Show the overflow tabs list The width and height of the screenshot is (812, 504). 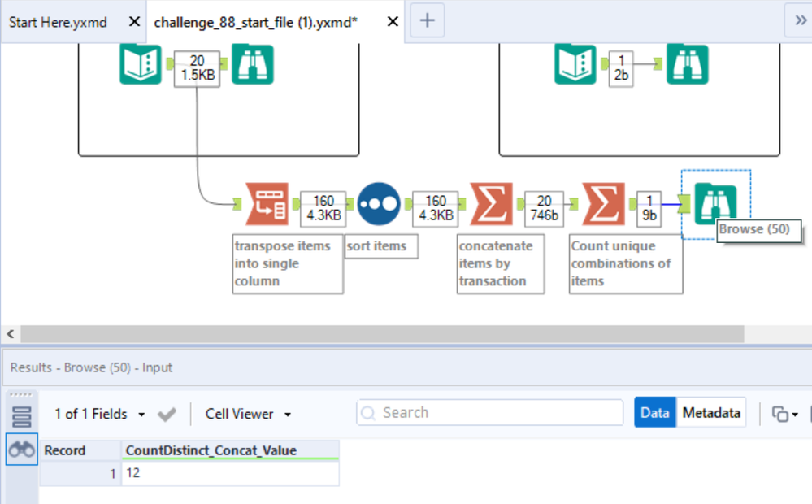pyautogui.click(x=800, y=22)
